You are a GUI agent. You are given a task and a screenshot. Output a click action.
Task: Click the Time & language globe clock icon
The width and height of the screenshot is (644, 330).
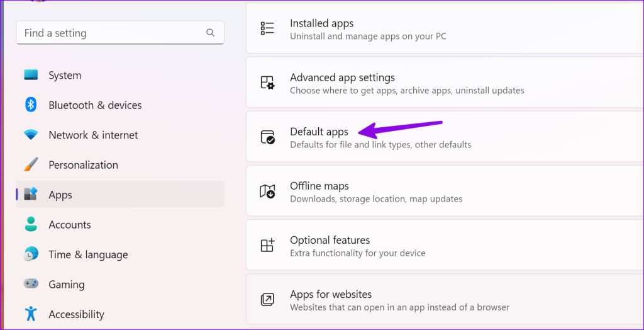point(31,254)
